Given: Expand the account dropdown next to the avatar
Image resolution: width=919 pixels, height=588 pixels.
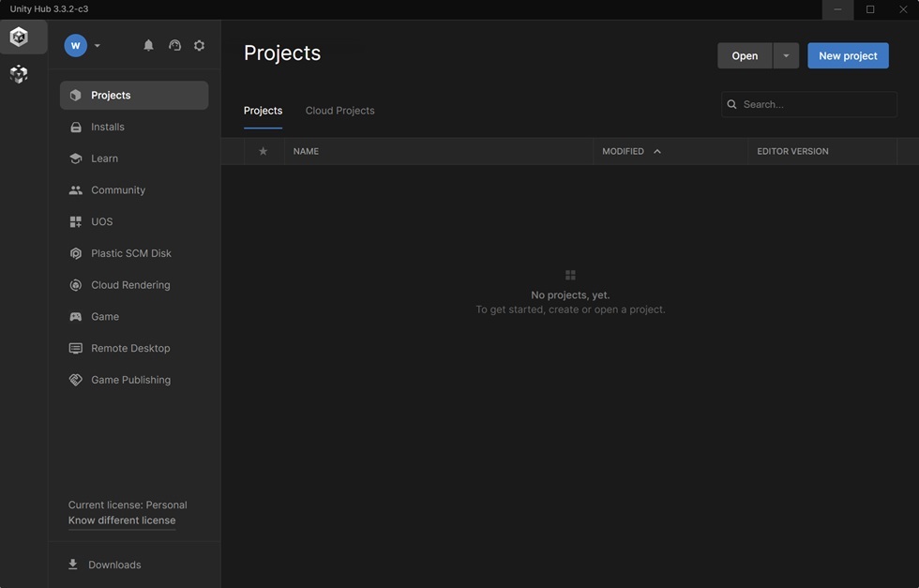Looking at the screenshot, I should pyautogui.click(x=98, y=45).
